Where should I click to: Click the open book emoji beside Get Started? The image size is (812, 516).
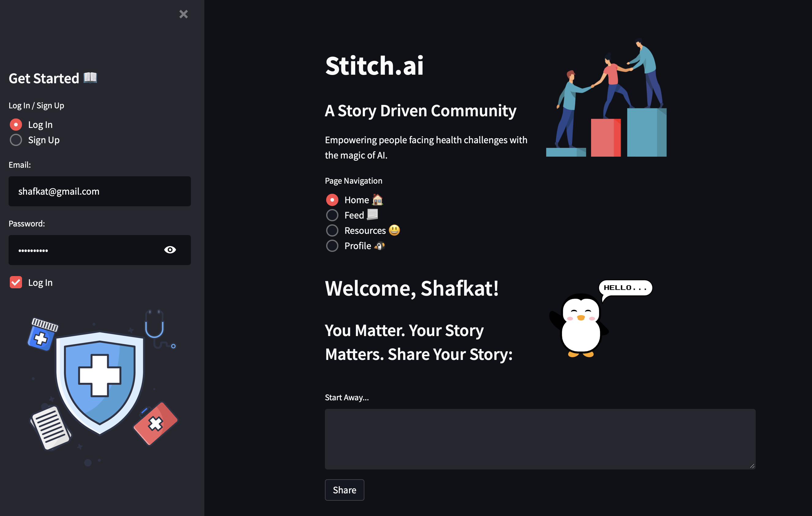(x=90, y=77)
